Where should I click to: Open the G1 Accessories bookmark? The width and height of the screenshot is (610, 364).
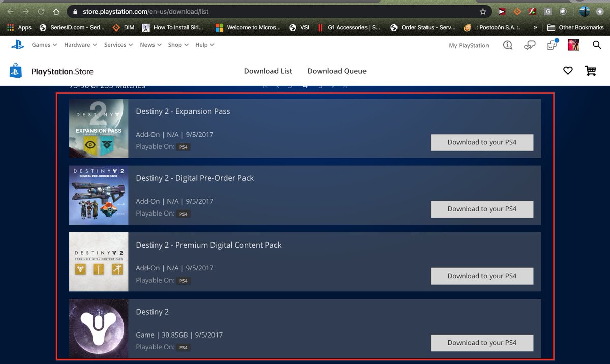[349, 27]
